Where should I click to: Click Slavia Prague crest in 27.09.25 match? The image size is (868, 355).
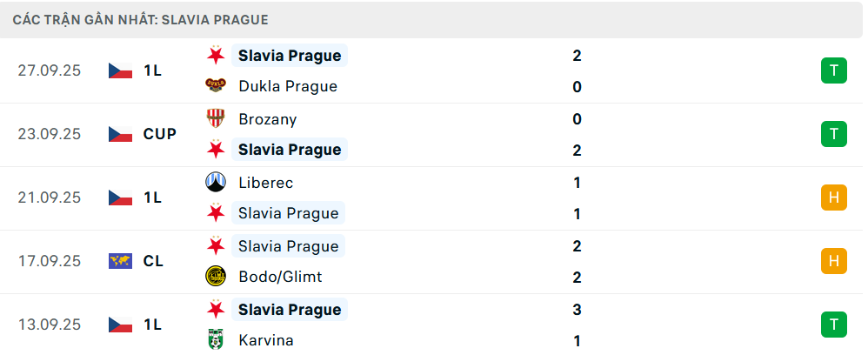(215, 56)
